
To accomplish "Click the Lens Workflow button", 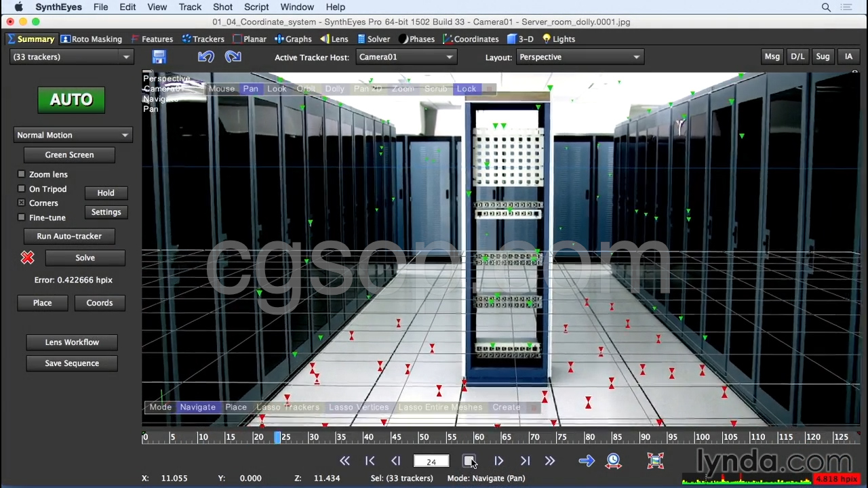I will point(72,342).
